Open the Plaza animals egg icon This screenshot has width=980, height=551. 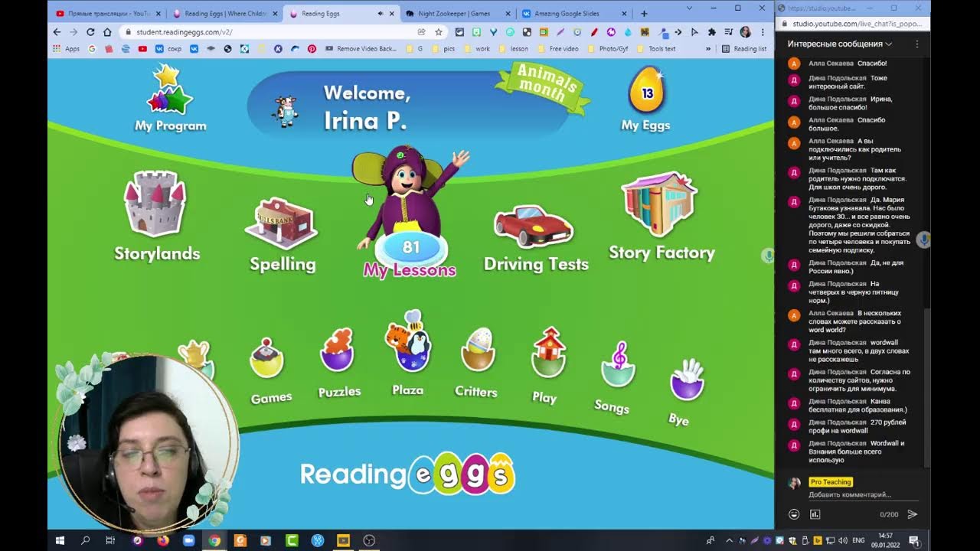(x=408, y=341)
